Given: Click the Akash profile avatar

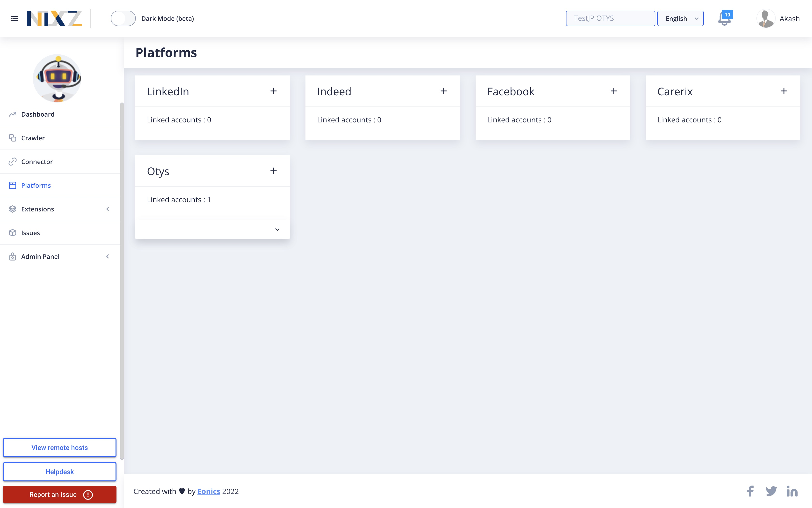Looking at the screenshot, I should 766,18.
